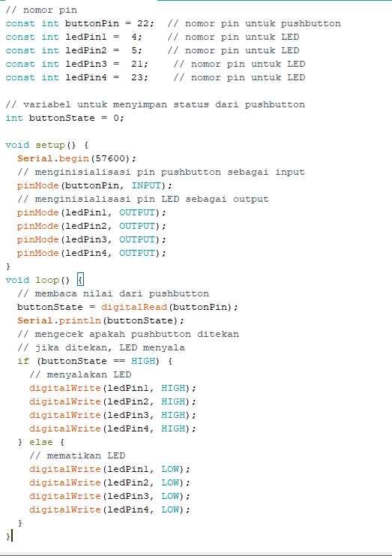Click the digitalWrite(ledPin3, HIGH) statement
This screenshot has height=556, width=392.
112,415
